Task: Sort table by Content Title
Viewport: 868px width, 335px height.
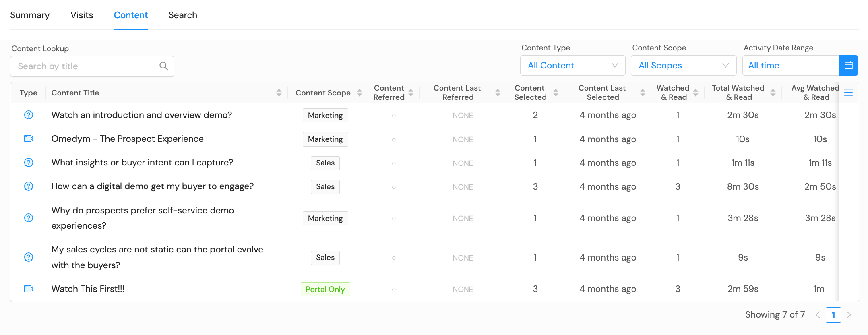Action: (x=279, y=93)
